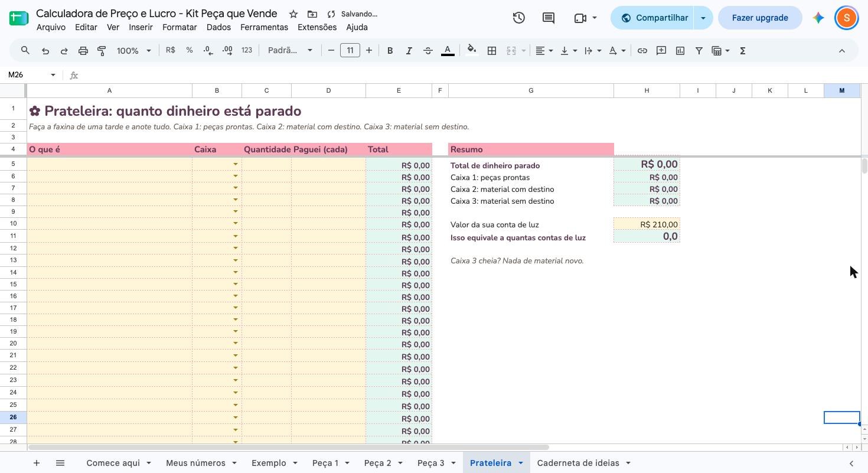Star this spreadsheet
The height and width of the screenshot is (473, 868).
pos(293,14)
